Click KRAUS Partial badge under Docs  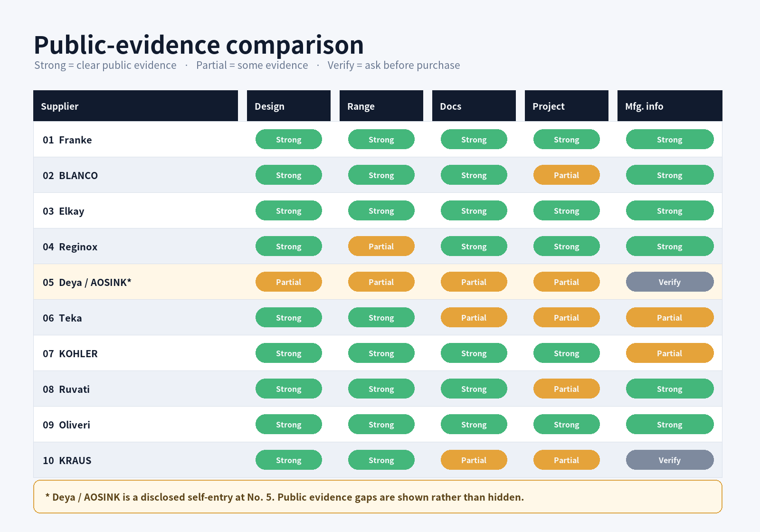coord(474,460)
